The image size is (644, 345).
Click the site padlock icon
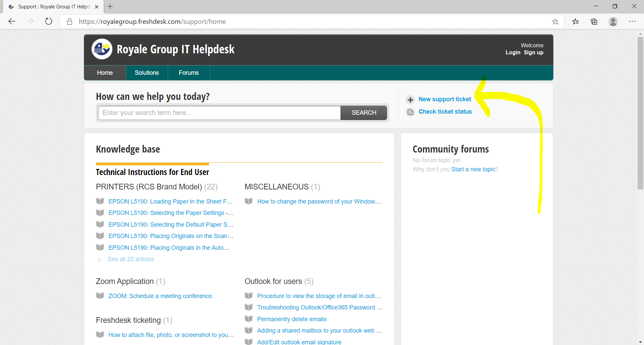coord(69,21)
